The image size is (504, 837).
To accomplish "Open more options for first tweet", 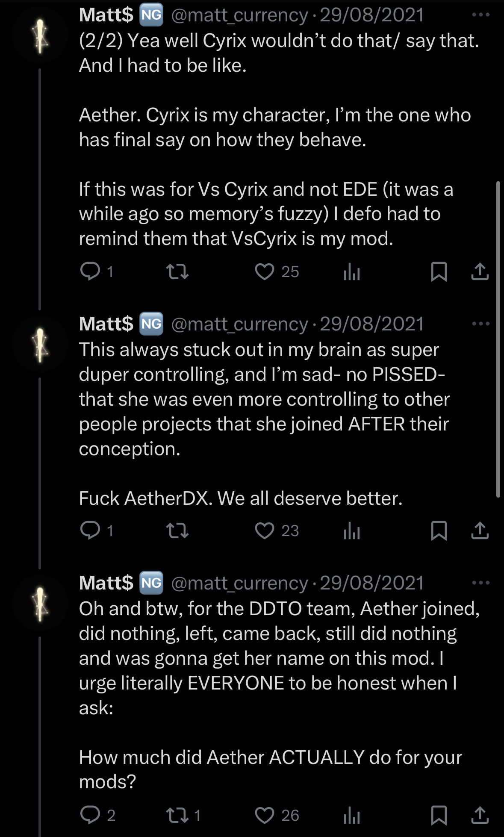I will point(480,15).
